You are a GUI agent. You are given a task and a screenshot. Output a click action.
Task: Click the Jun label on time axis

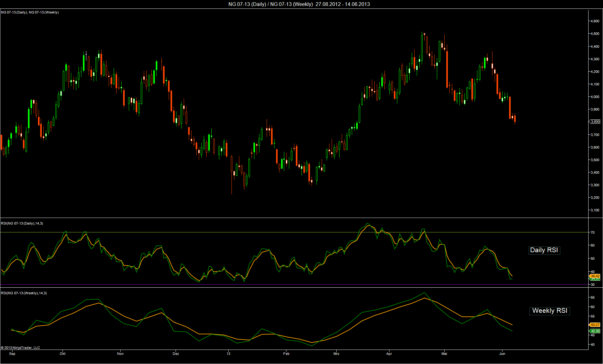tap(502, 354)
